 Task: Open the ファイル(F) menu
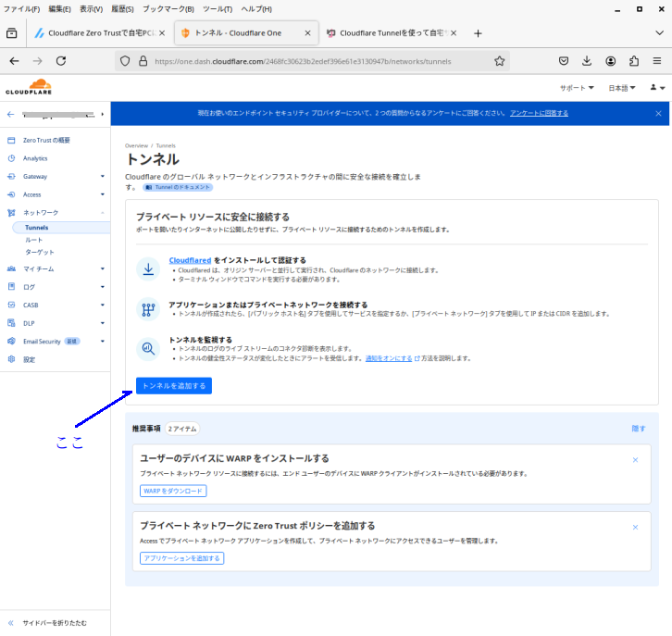click(x=21, y=9)
